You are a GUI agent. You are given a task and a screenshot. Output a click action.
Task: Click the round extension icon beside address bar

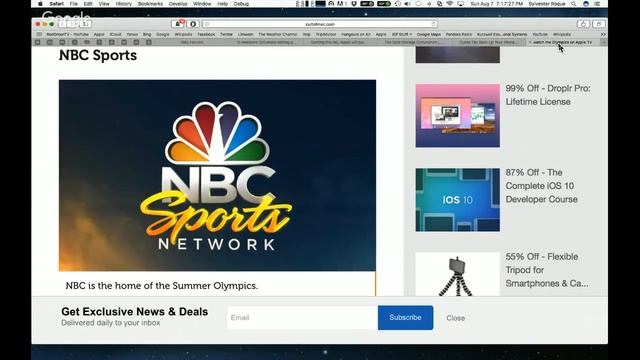pyautogui.click(x=193, y=24)
